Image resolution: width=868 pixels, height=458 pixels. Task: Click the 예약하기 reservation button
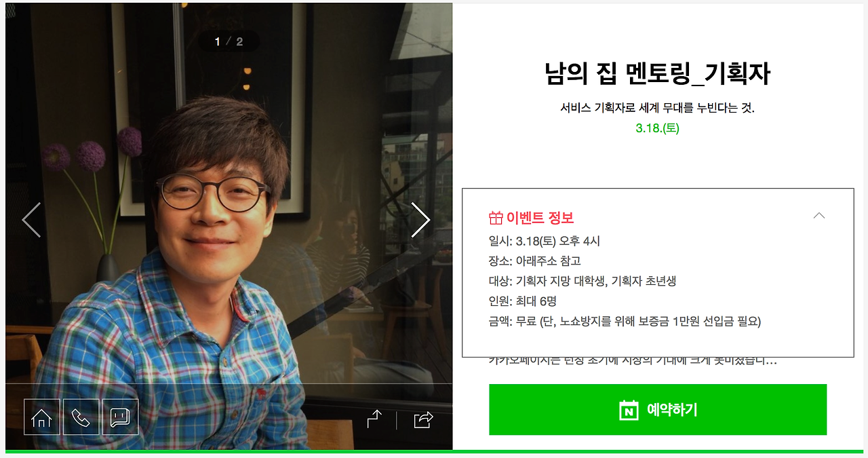click(x=658, y=410)
